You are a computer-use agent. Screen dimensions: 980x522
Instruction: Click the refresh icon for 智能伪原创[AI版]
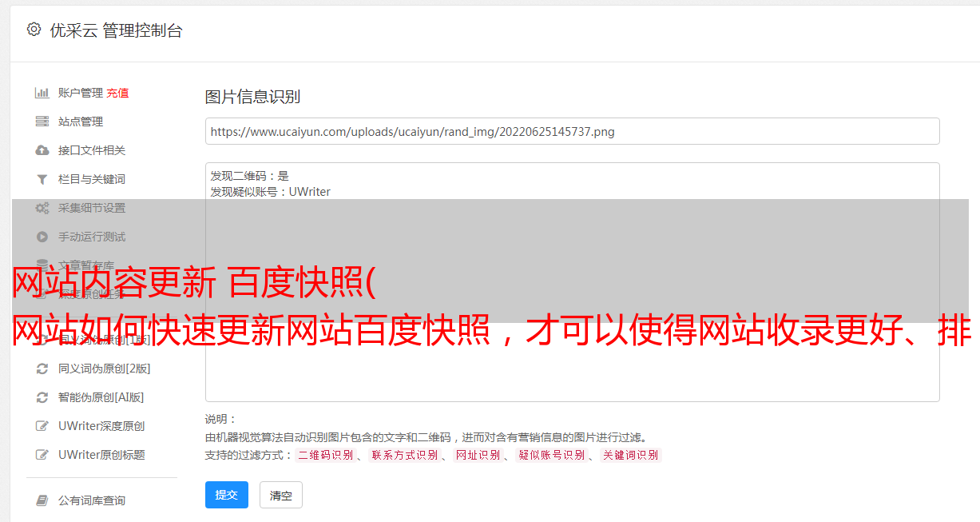click(42, 397)
